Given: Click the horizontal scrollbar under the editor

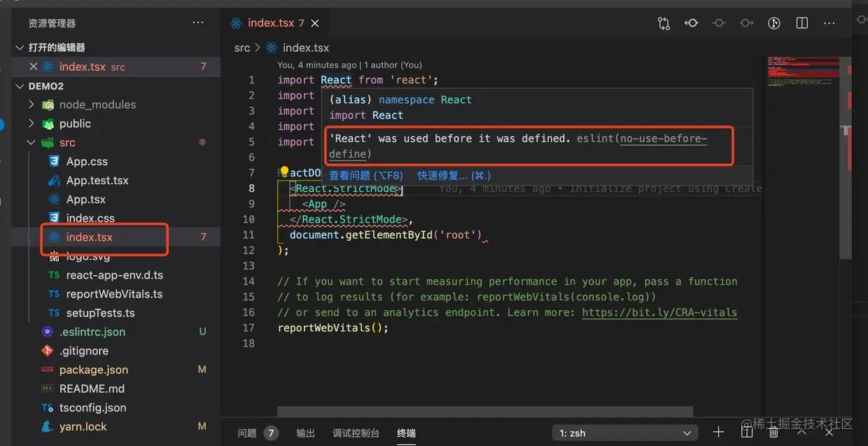Looking at the screenshot, I should click(x=484, y=412).
